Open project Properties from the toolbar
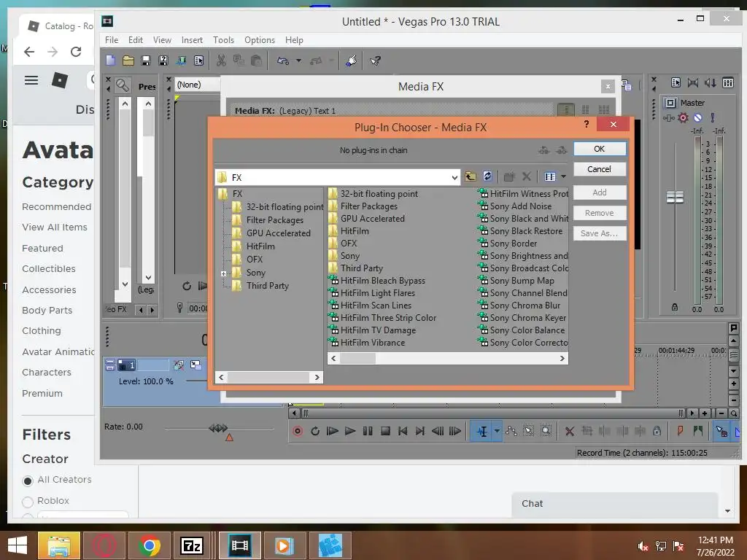 (198, 61)
